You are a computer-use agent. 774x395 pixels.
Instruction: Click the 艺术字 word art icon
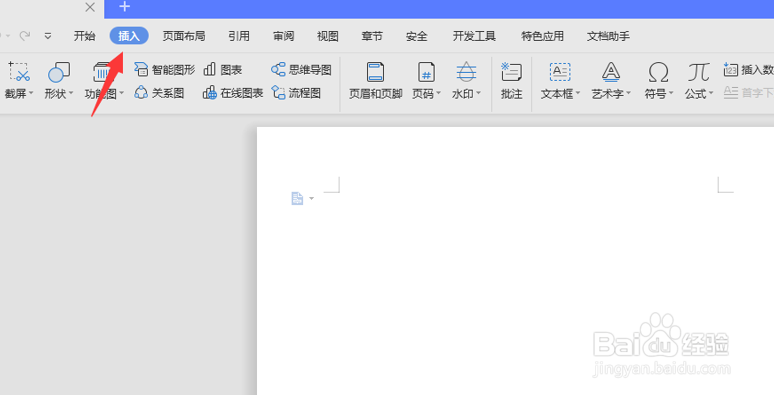[x=611, y=72]
